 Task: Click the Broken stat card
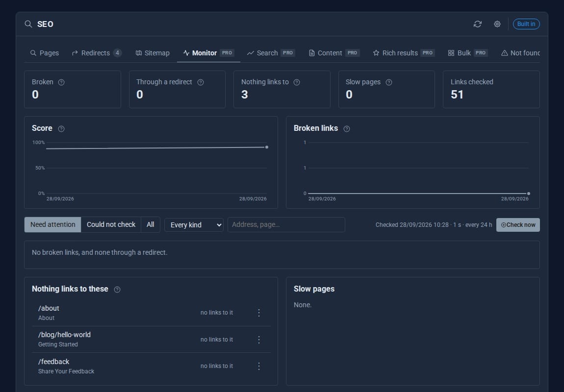(73, 90)
